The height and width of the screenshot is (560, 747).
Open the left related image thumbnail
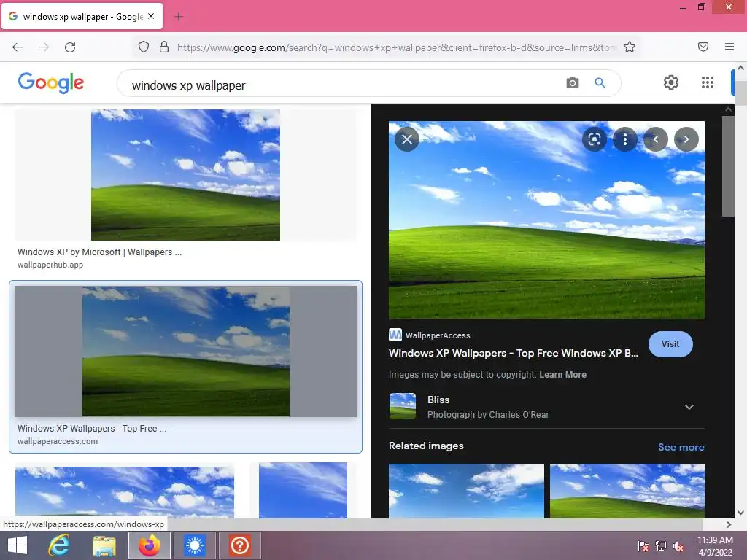pyautogui.click(x=466, y=491)
